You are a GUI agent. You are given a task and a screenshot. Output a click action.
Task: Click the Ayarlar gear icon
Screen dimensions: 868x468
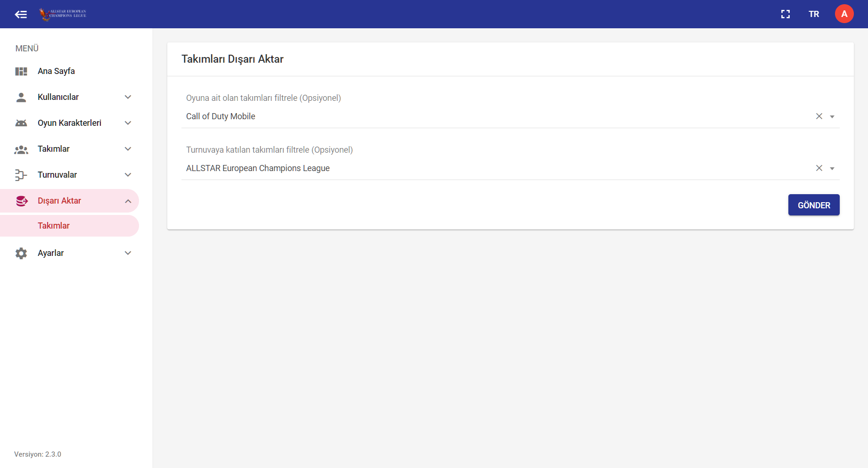tap(21, 253)
